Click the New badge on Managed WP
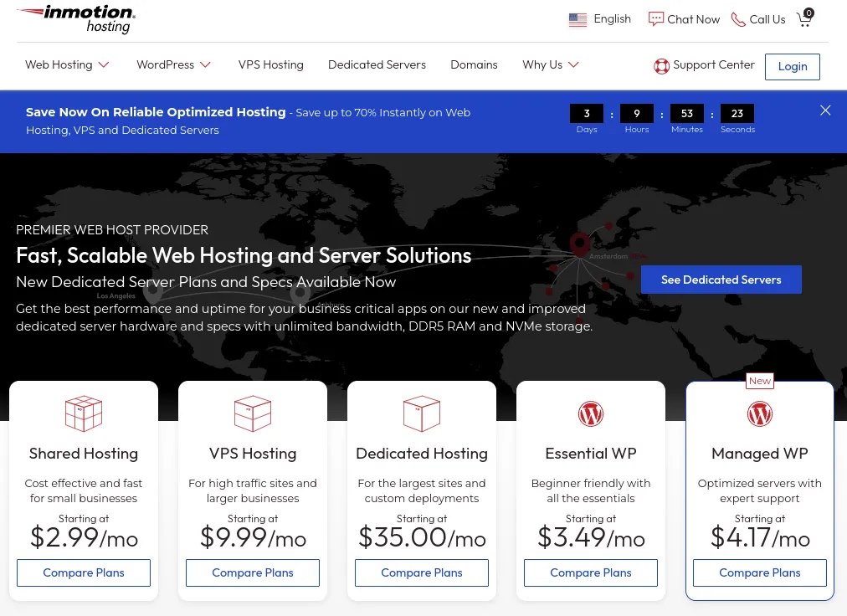This screenshot has height=616, width=847. [x=759, y=381]
